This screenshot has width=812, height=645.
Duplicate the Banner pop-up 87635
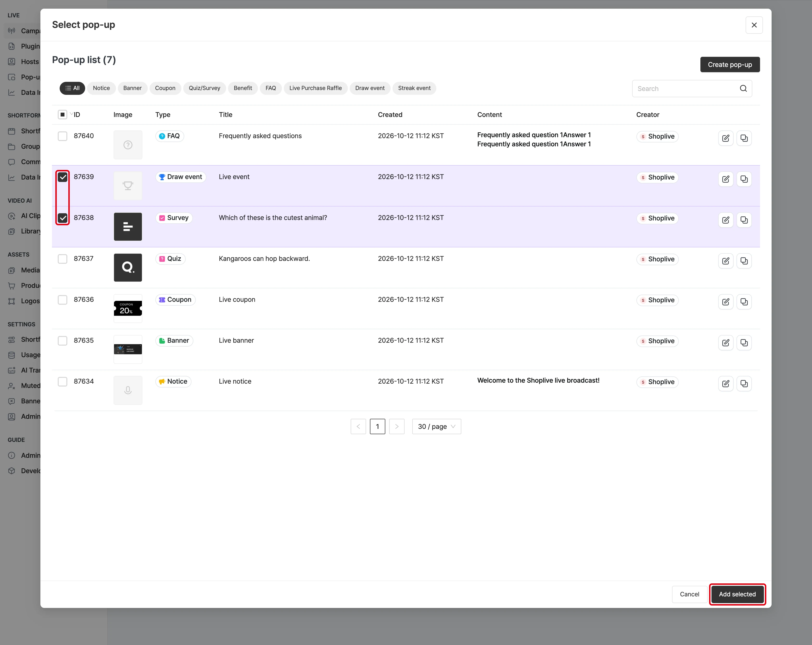point(744,343)
